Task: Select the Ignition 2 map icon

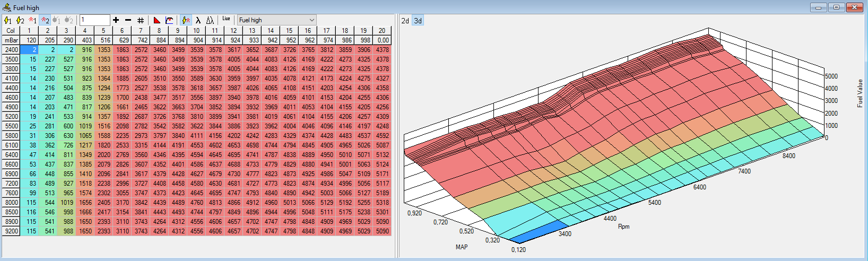Action: point(20,20)
